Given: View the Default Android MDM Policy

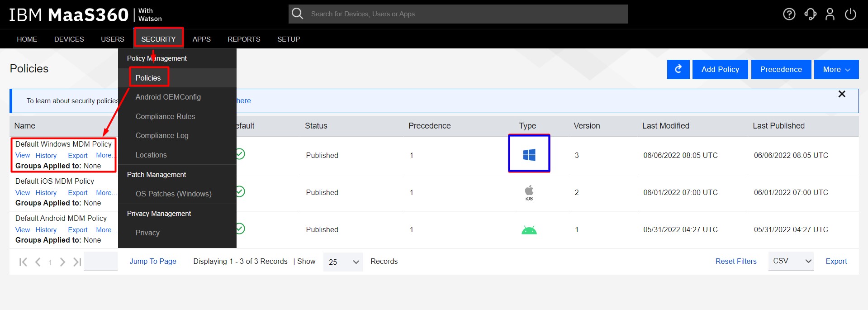Looking at the screenshot, I should (23, 229).
